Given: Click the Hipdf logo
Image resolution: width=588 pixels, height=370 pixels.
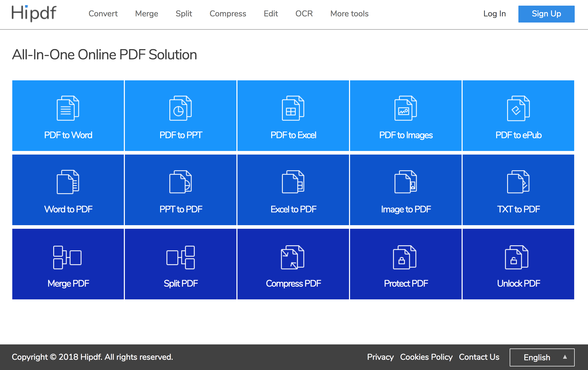Looking at the screenshot, I should tap(34, 13).
